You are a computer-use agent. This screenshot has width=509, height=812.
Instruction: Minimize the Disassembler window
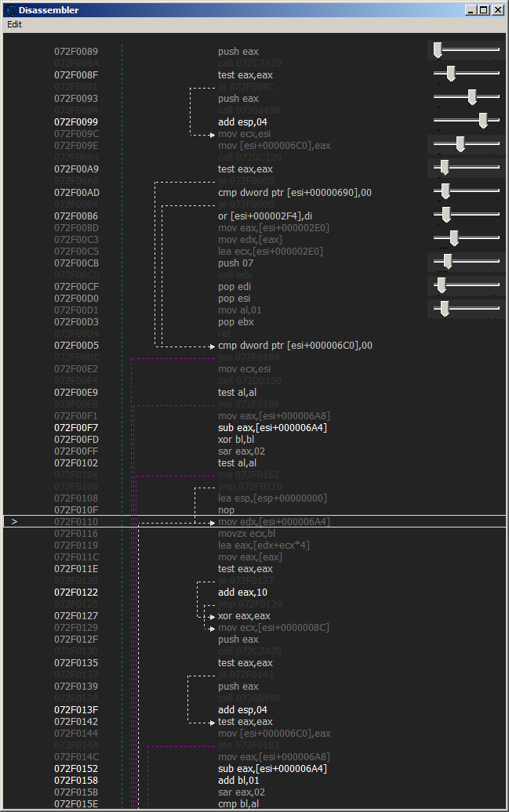pos(471,10)
